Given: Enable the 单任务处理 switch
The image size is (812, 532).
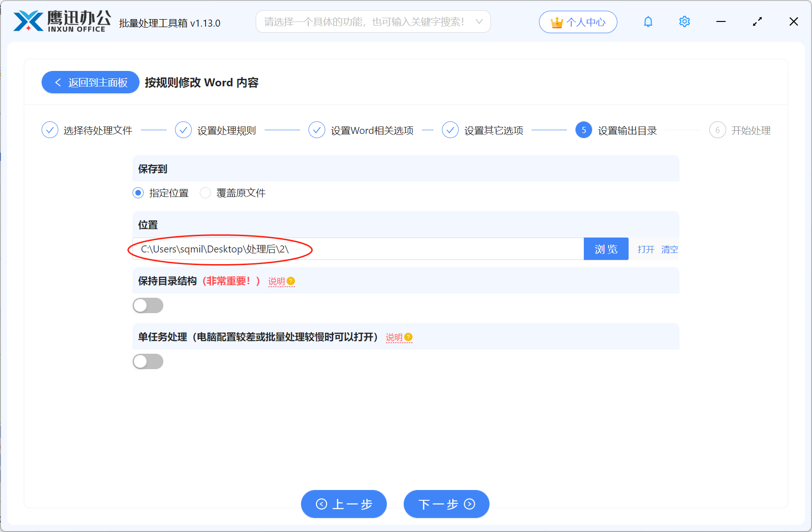Looking at the screenshot, I should (x=148, y=361).
